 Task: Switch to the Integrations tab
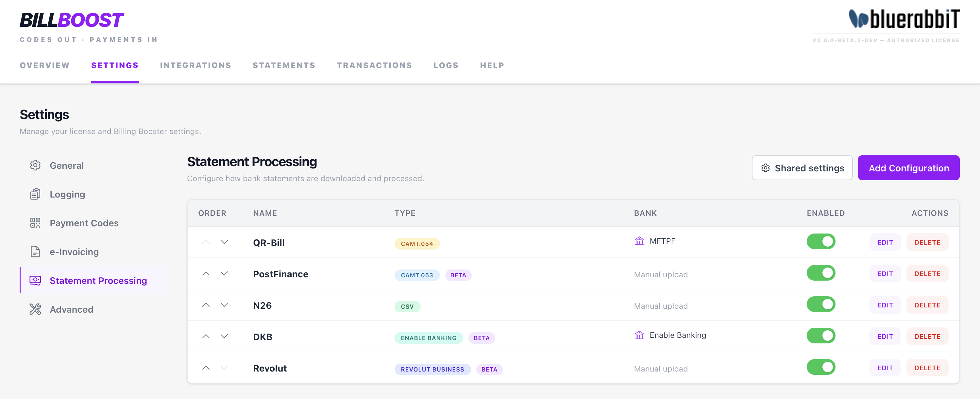point(195,65)
